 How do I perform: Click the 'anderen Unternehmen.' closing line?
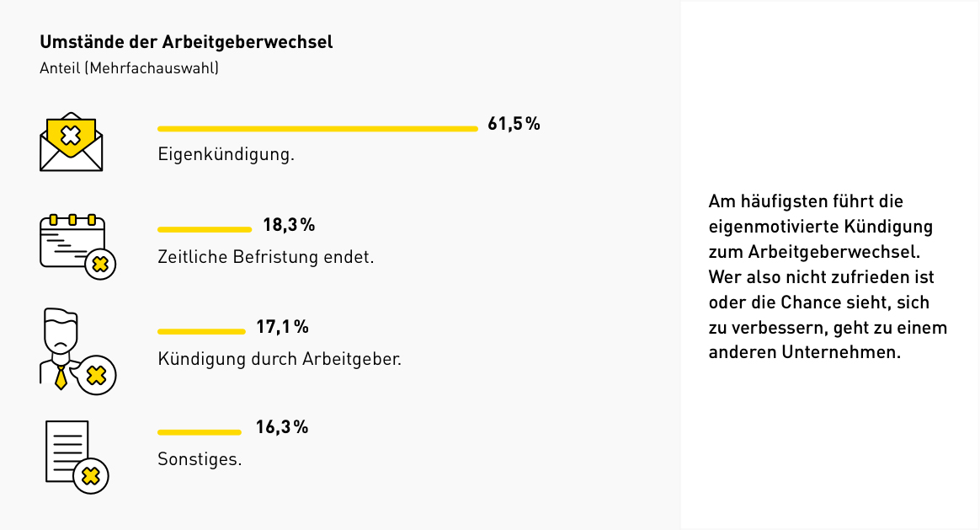pos(804,353)
